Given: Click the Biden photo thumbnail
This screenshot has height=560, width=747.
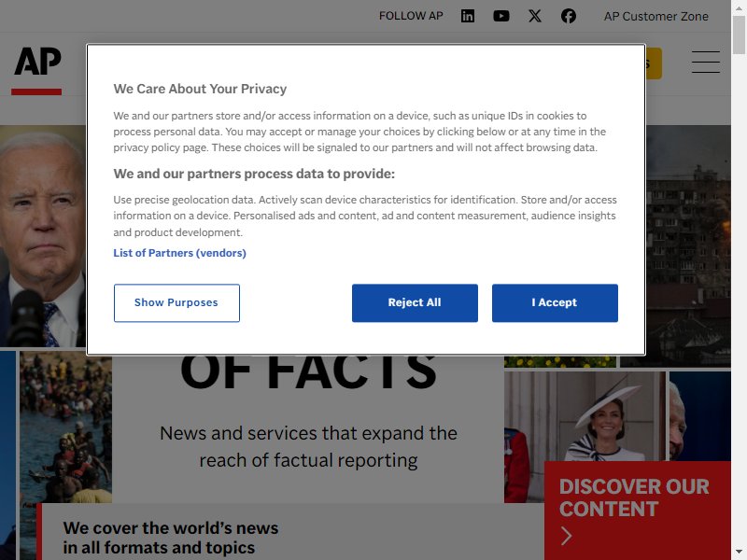Looking at the screenshot, I should point(43,236).
